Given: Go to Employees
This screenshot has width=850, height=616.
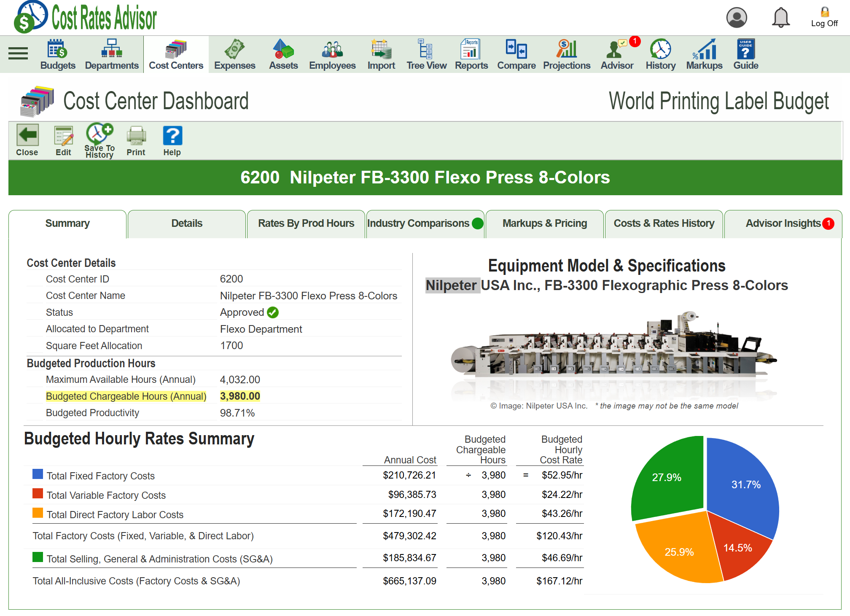Looking at the screenshot, I should click(x=332, y=55).
